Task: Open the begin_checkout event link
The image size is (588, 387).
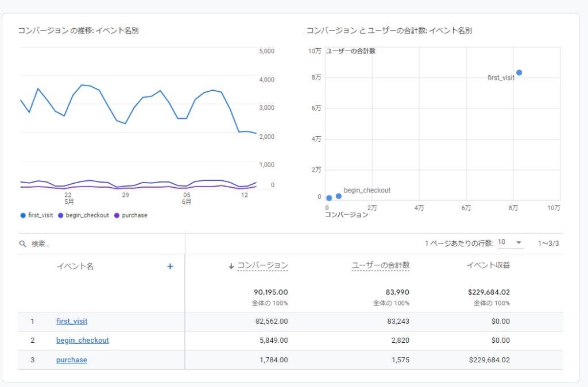Action: 82,340
